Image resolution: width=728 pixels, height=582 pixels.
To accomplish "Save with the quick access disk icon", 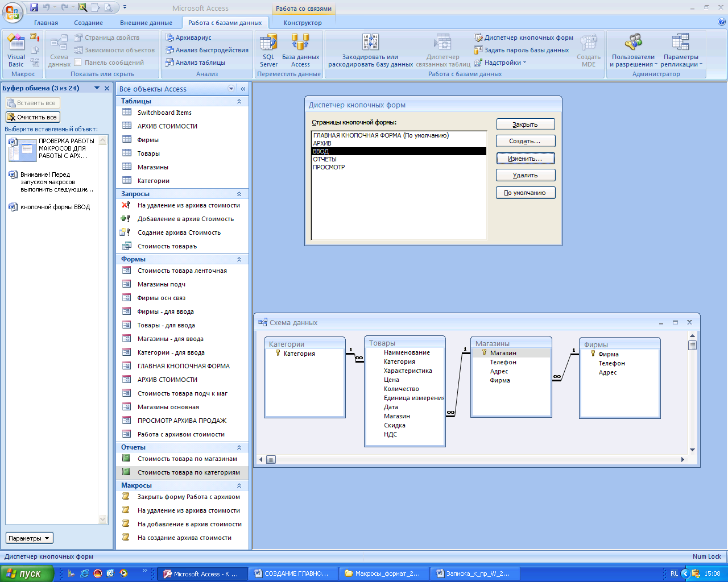I will point(34,7).
